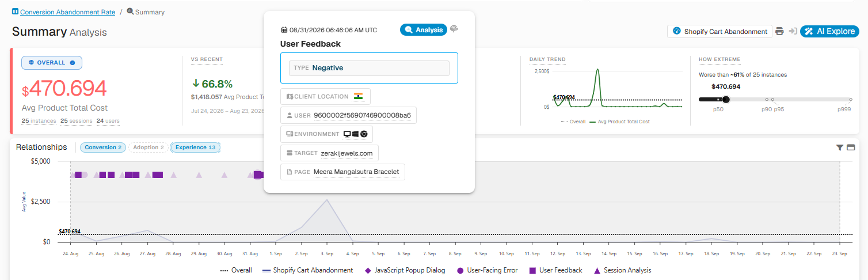Click the CLIENT LOCATION India flag
868x280 pixels.
[359, 96]
